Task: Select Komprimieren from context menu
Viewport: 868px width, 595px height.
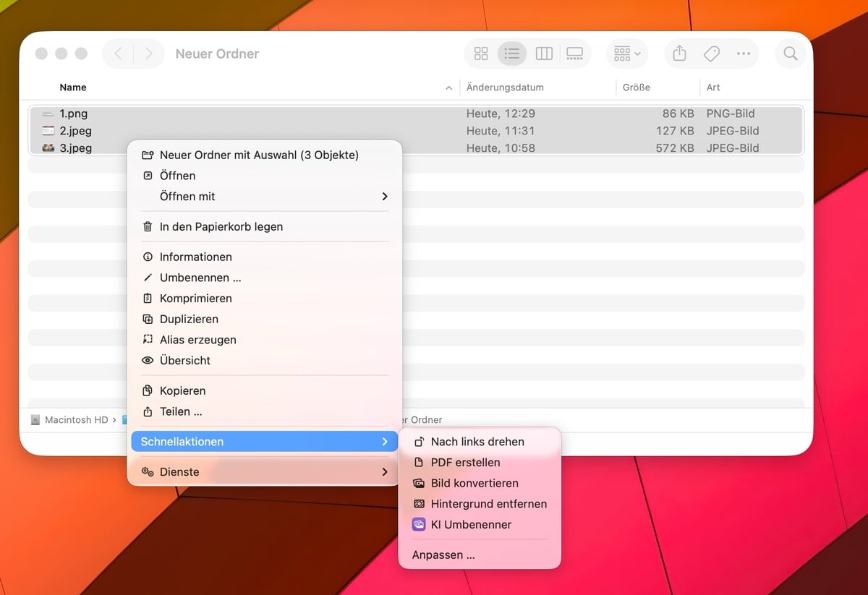Action: coord(195,299)
